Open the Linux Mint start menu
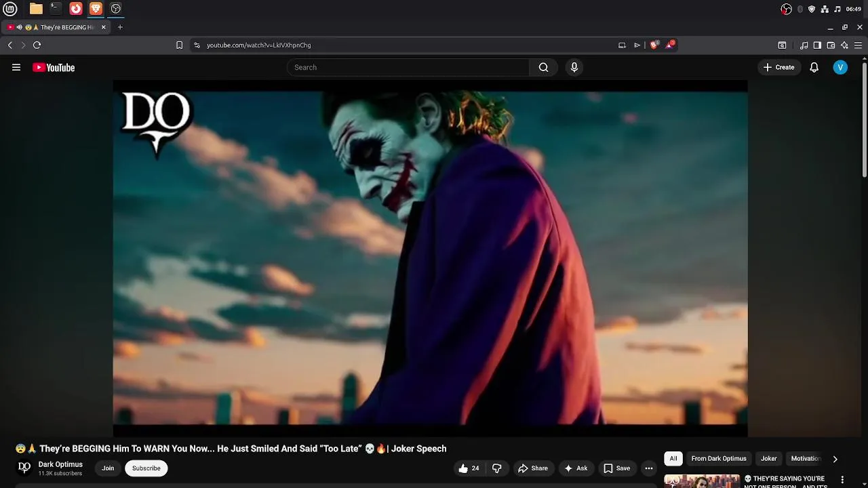This screenshot has width=868, height=488. pos(10,9)
